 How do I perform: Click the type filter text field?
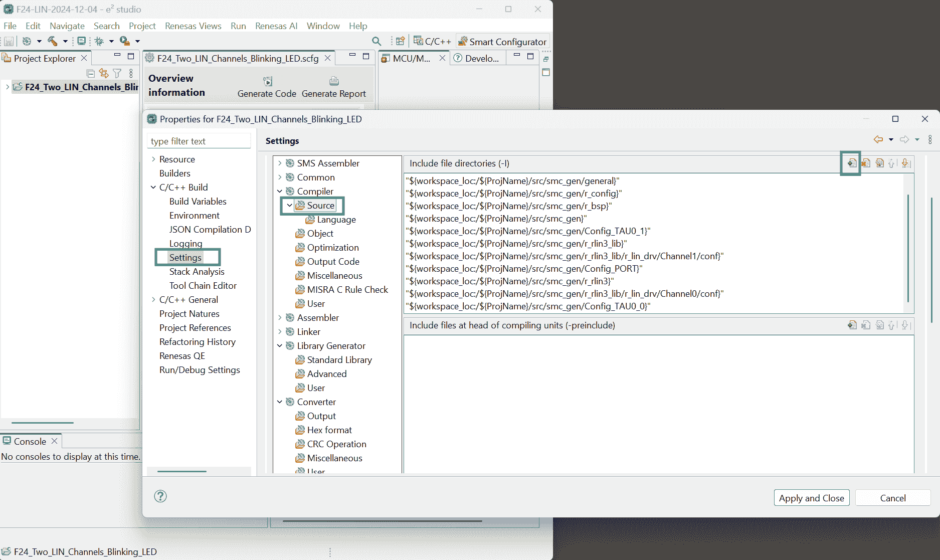tap(199, 141)
